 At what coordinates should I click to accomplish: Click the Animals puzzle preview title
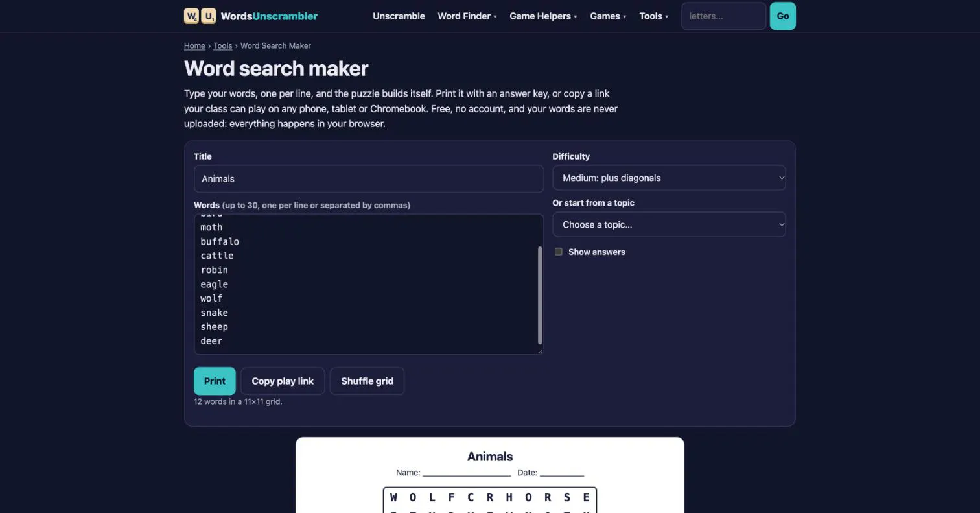[x=490, y=457]
